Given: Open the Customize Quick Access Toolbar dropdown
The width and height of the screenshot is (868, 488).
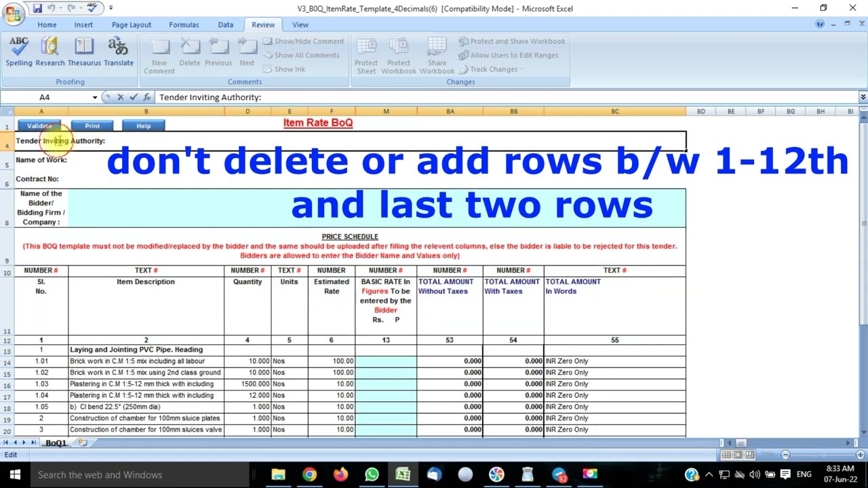Looking at the screenshot, I should (111, 8).
